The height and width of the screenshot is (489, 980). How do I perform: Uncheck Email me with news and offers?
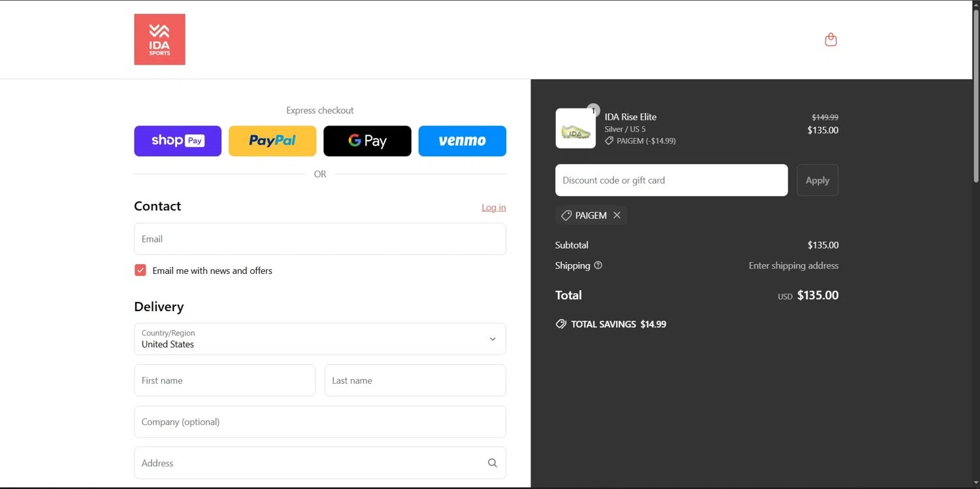click(140, 270)
